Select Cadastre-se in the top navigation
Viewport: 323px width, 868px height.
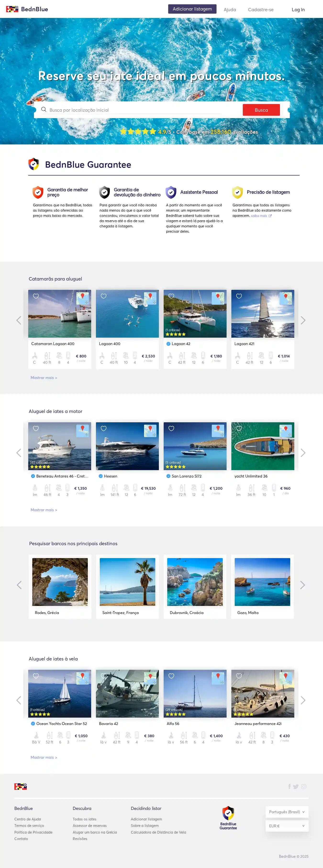point(261,9)
